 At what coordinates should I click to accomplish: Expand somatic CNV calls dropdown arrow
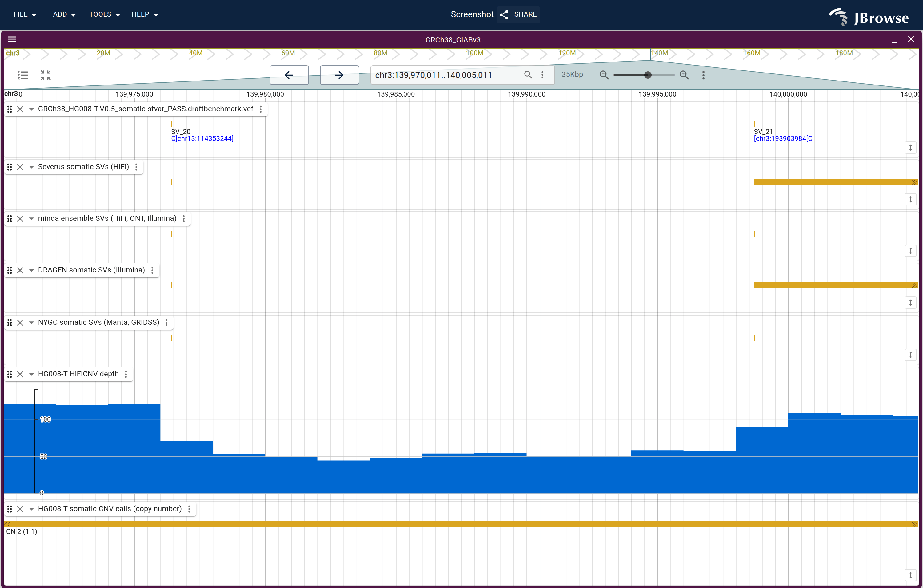coord(31,509)
